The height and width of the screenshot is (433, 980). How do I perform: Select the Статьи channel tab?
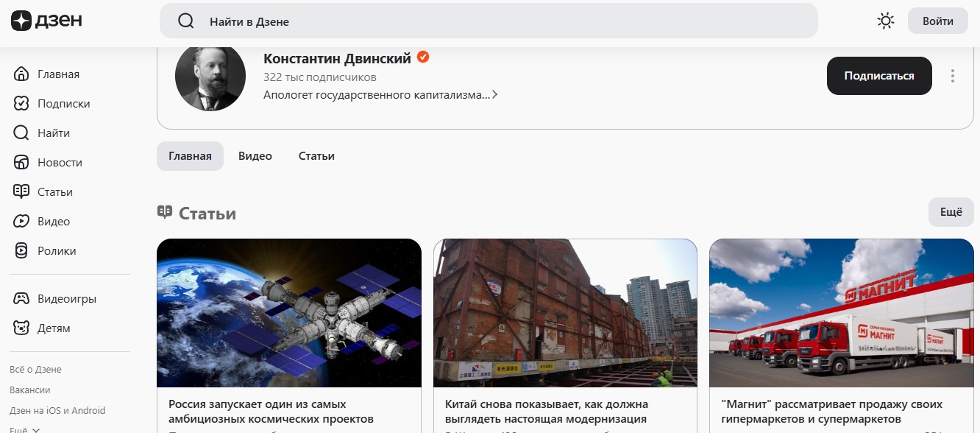316,156
